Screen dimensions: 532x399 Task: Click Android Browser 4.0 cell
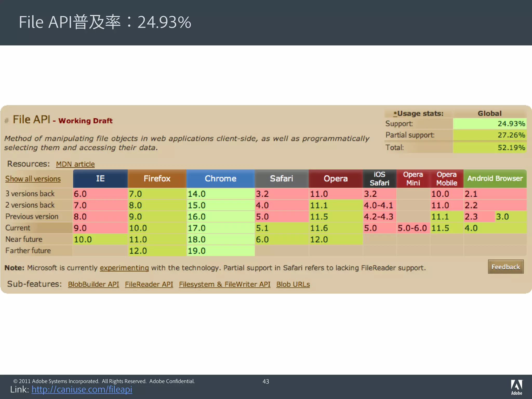click(495, 228)
